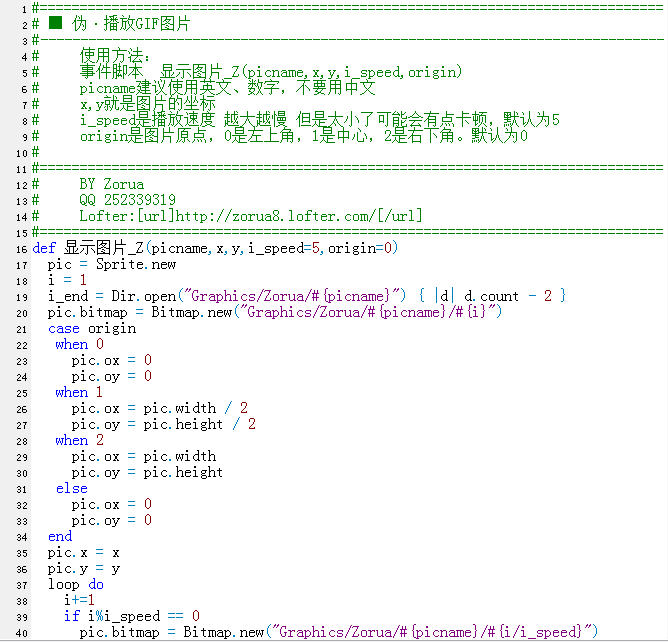Click the Lofter URL on line 14
Image resolution: width=668 pixels, height=642 pixels.
[251, 216]
